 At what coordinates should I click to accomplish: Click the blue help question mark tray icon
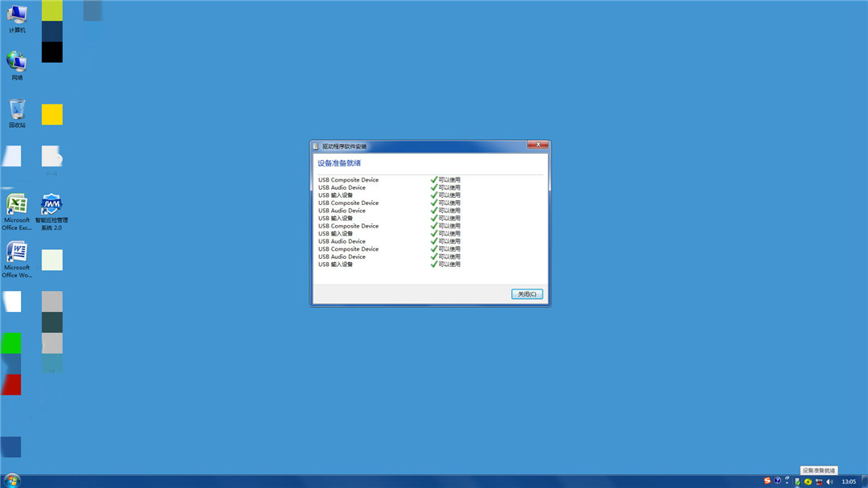pos(777,481)
